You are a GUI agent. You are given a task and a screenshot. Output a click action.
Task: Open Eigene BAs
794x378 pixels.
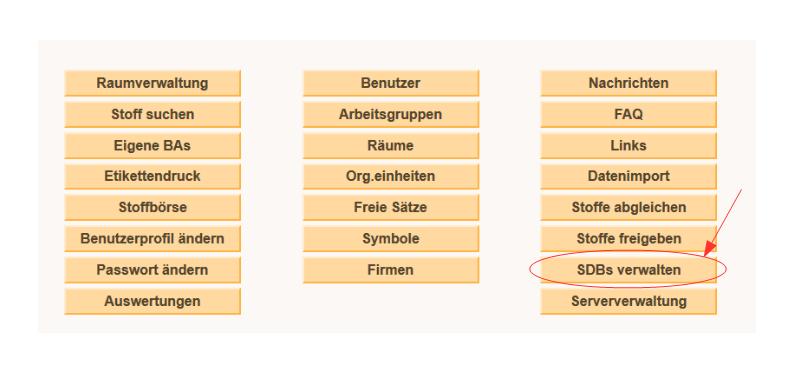[152, 145]
